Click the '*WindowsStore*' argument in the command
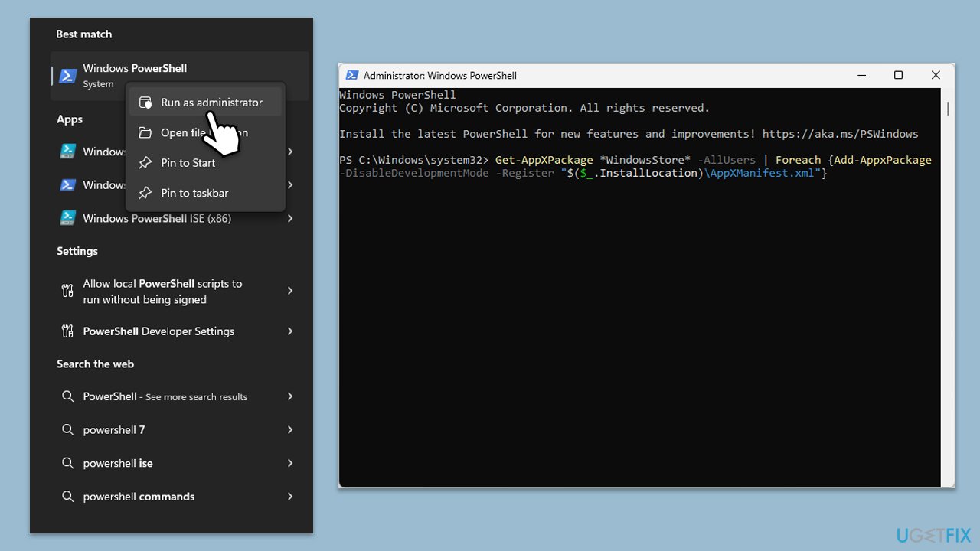 point(645,160)
